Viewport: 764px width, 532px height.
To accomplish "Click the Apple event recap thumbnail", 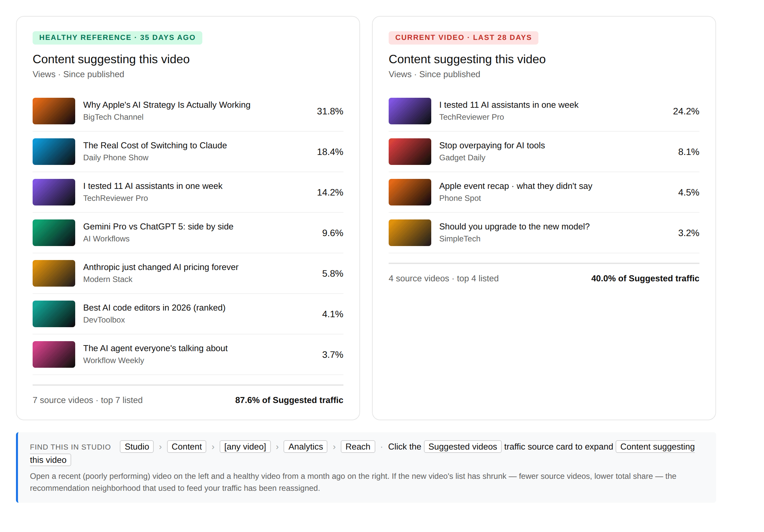I will tap(410, 192).
